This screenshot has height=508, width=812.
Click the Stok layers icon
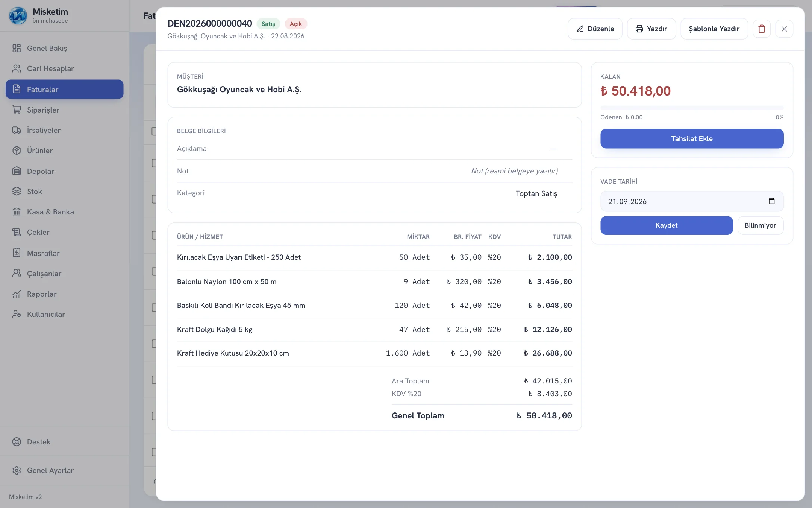pyautogui.click(x=17, y=191)
